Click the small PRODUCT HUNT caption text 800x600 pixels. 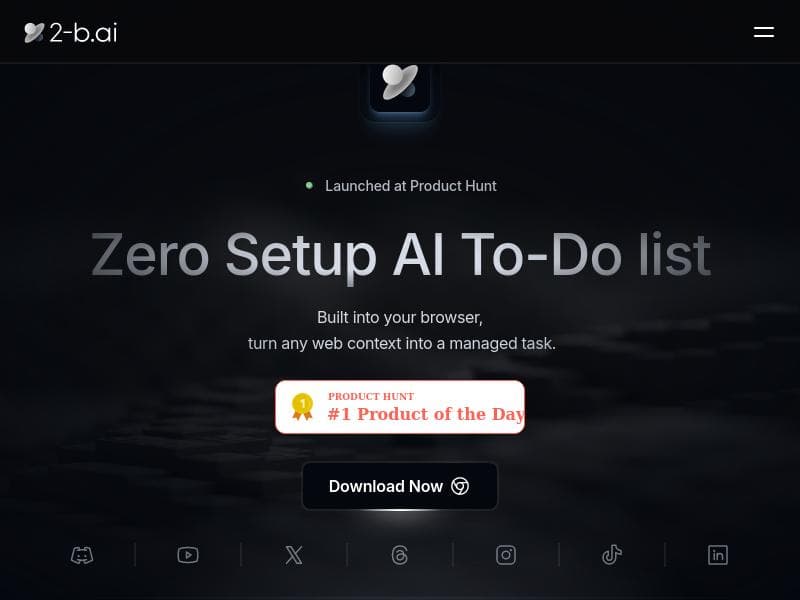pos(371,396)
